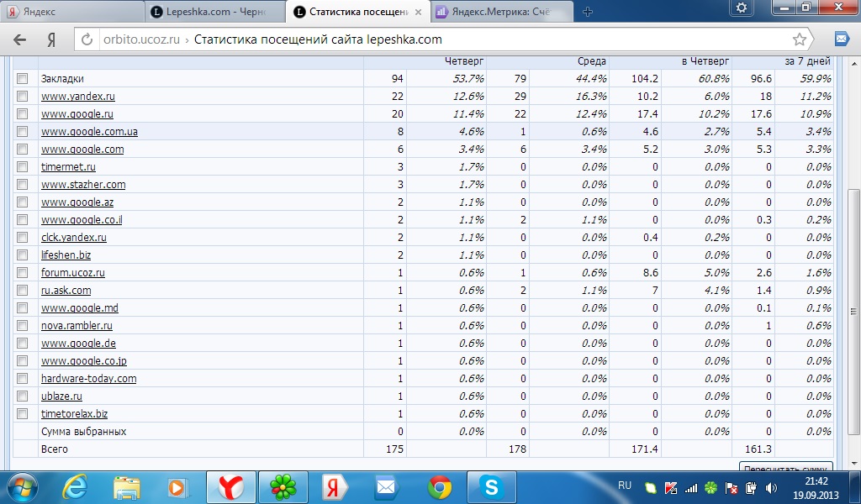Screen dimensions: 861x504
Task: Open the media player taskbar icon
Action: coord(177,487)
